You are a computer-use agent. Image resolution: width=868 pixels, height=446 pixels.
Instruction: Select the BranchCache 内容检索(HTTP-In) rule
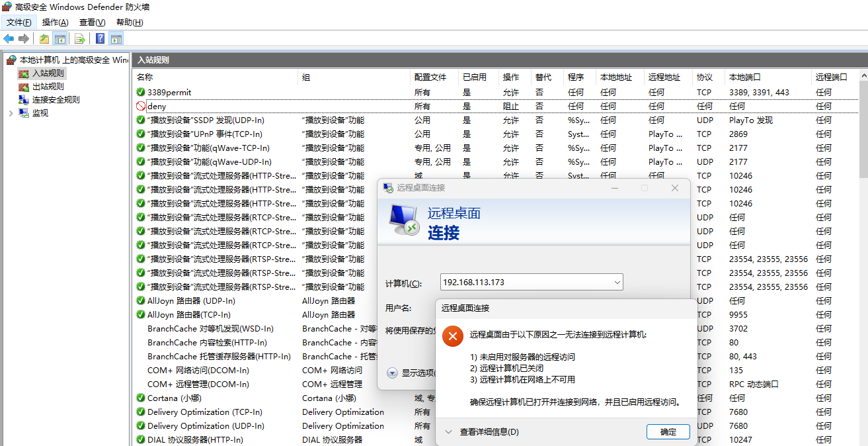pos(207,343)
